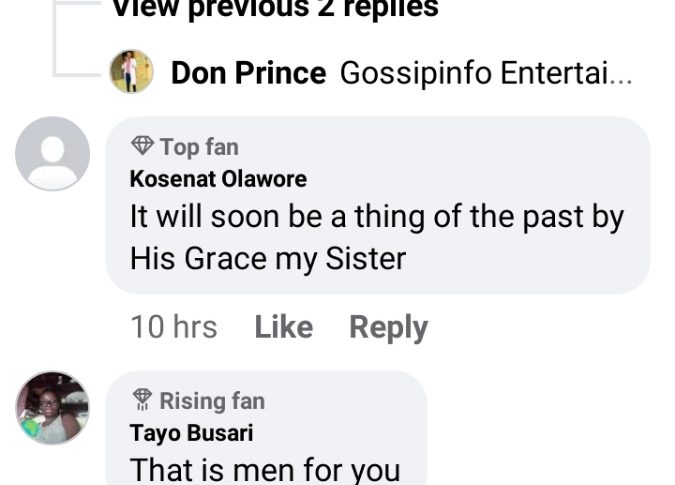Expand "View previous 2 replies"
This screenshot has width=675, height=485.
[x=274, y=9]
